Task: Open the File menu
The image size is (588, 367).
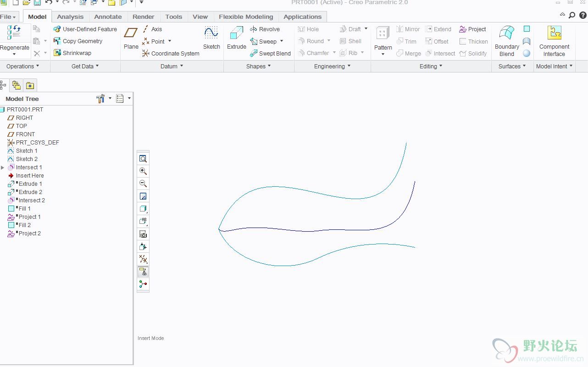Action: tap(8, 17)
